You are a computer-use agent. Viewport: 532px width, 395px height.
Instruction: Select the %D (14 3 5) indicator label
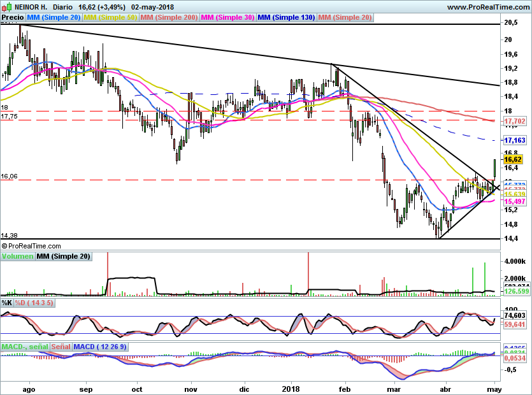tap(34, 303)
